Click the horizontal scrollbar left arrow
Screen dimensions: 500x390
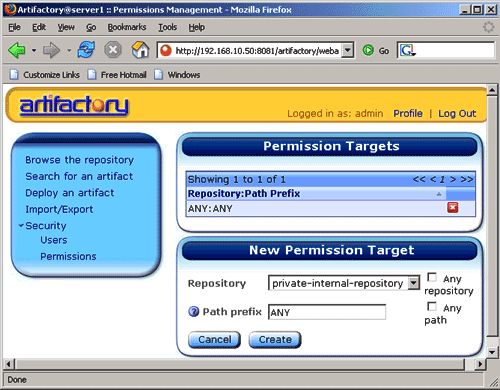(9, 364)
